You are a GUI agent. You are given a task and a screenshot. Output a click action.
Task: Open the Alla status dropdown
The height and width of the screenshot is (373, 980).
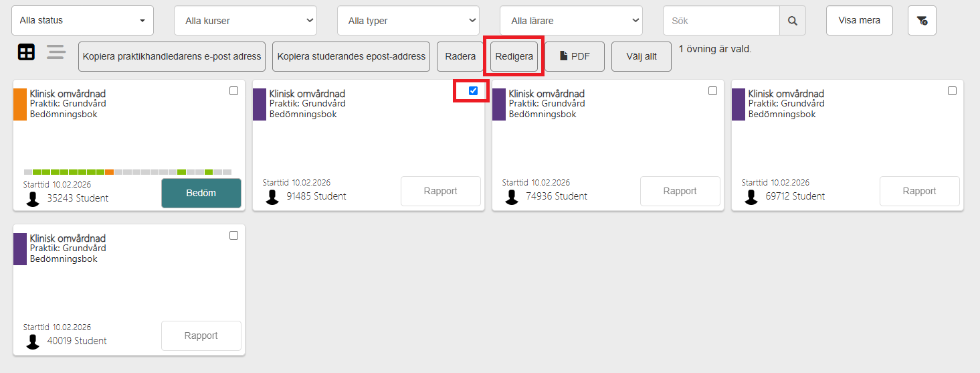[82, 21]
